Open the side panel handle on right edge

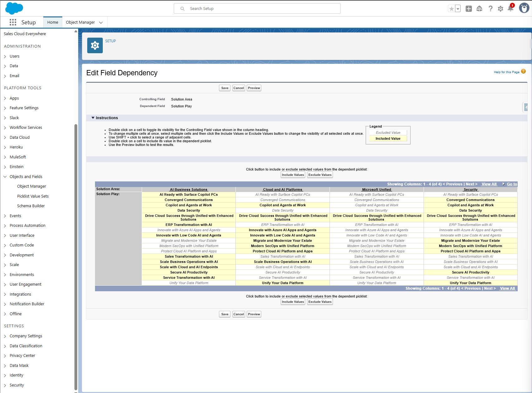[526, 107]
